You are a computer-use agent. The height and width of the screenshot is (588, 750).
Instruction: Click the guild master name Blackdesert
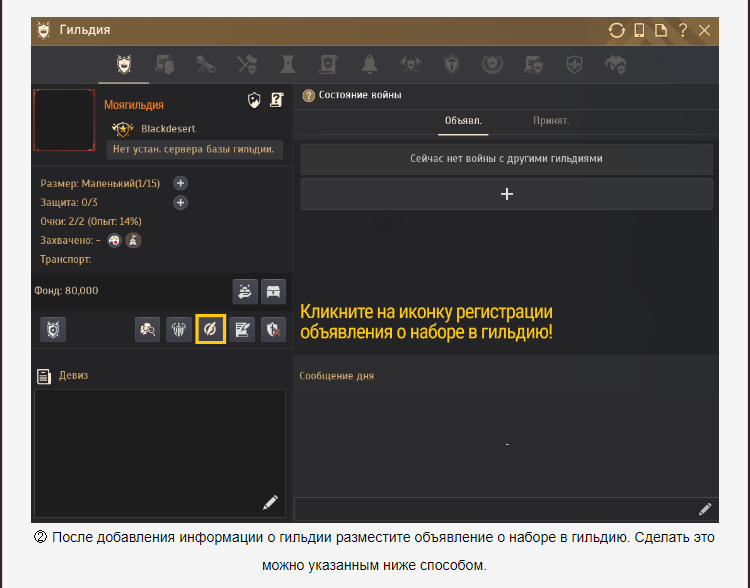click(168, 129)
